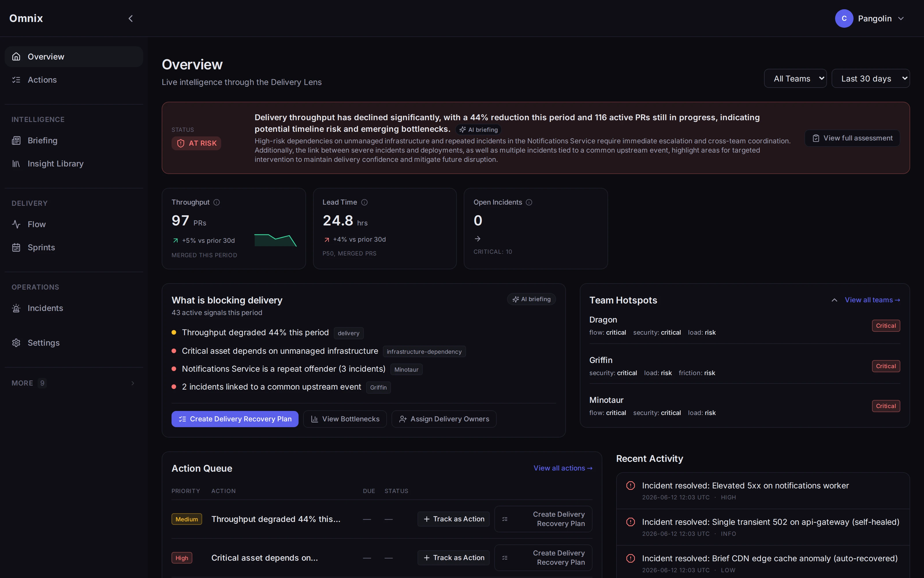The image size is (924, 578).
Task: Create Delivery Recovery Plan for Critical asset row
Action: pyautogui.click(x=543, y=558)
